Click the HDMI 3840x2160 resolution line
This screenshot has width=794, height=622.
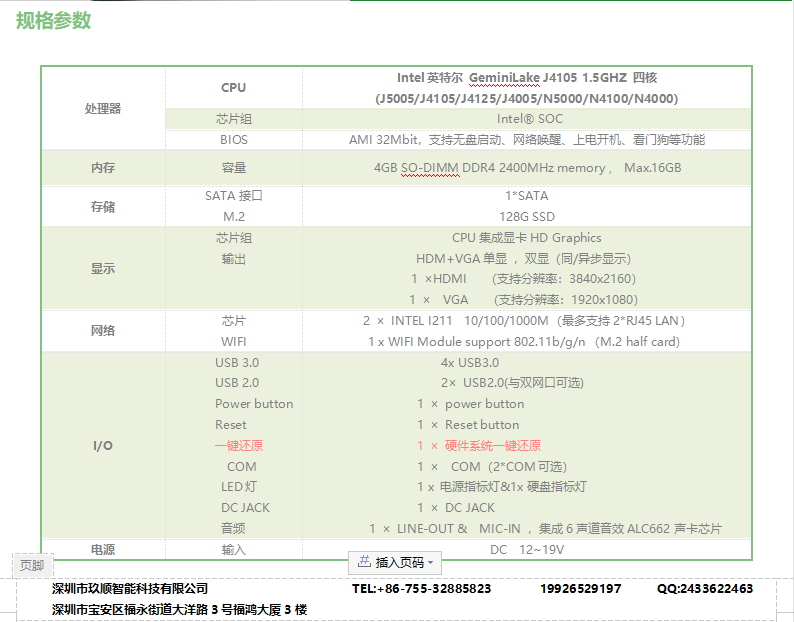(x=523, y=279)
